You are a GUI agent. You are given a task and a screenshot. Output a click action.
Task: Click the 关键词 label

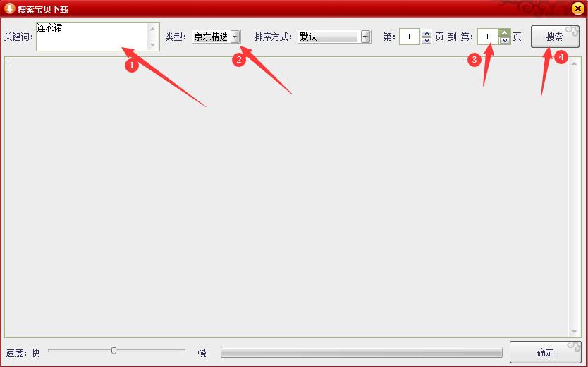point(17,37)
